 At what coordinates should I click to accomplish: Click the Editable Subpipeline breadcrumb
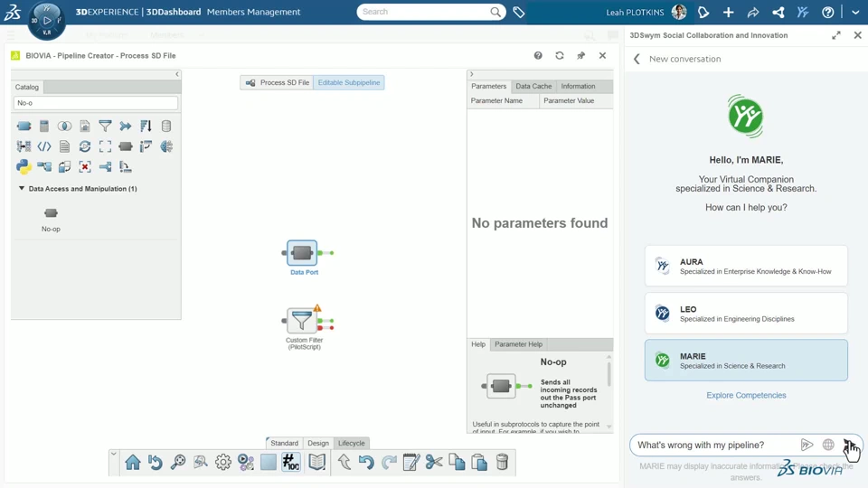click(349, 82)
